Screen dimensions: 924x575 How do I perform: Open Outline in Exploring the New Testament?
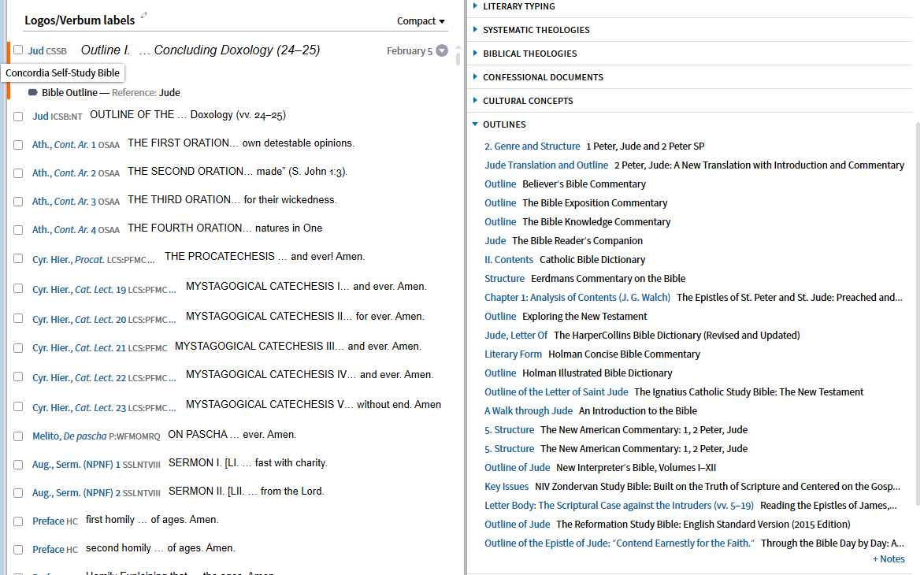(500, 317)
